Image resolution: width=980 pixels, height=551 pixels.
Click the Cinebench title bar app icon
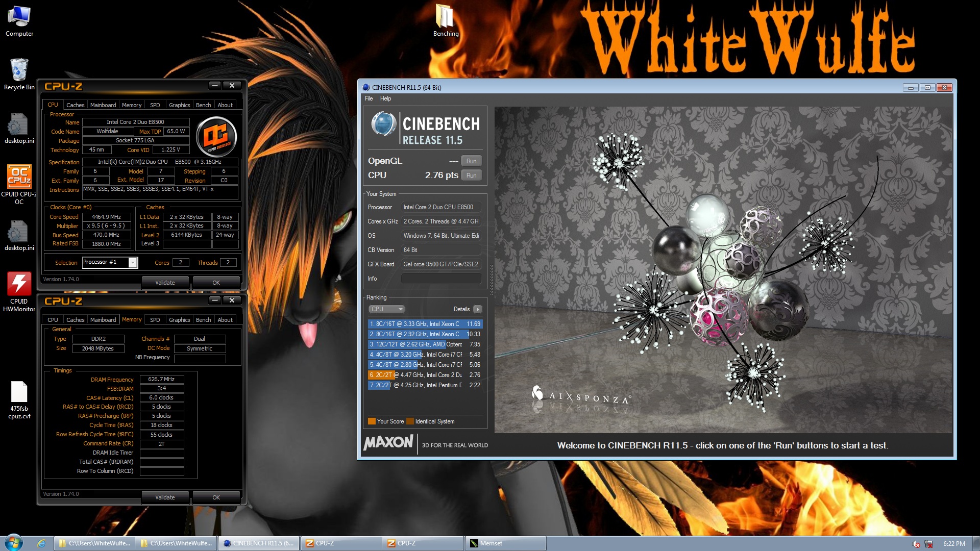(x=365, y=87)
